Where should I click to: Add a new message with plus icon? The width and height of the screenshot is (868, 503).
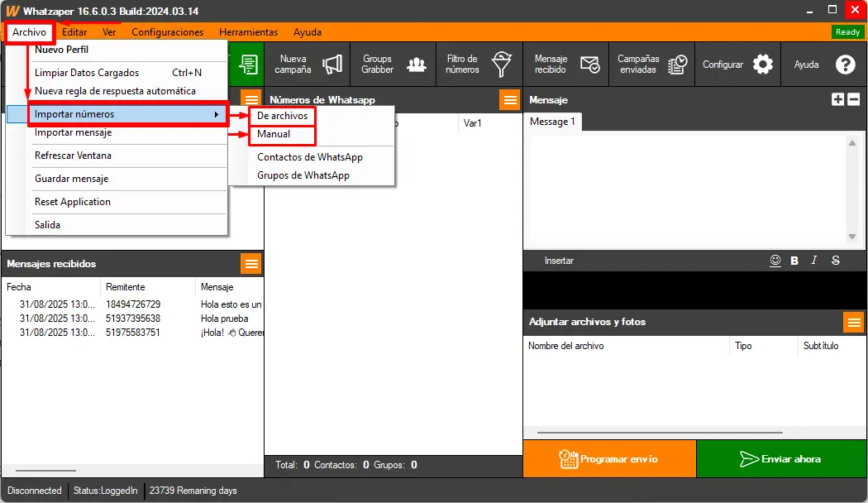tap(837, 99)
